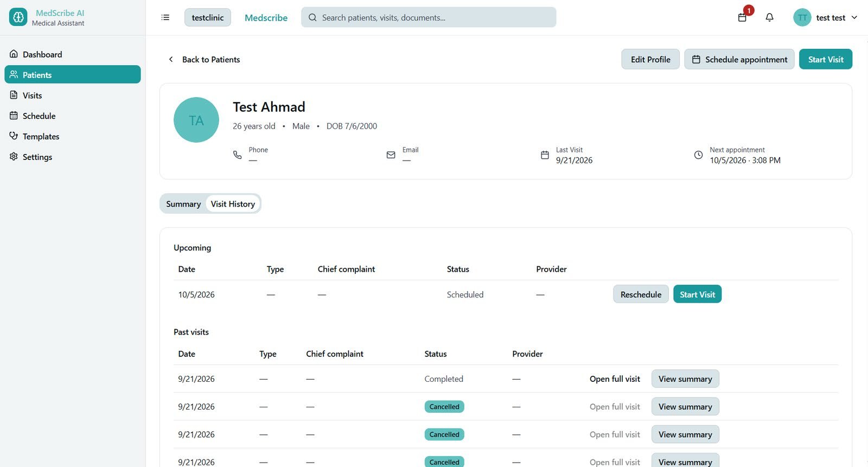Click the MedScribe AI brain logo
This screenshot has height=467, width=868.
[18, 17]
